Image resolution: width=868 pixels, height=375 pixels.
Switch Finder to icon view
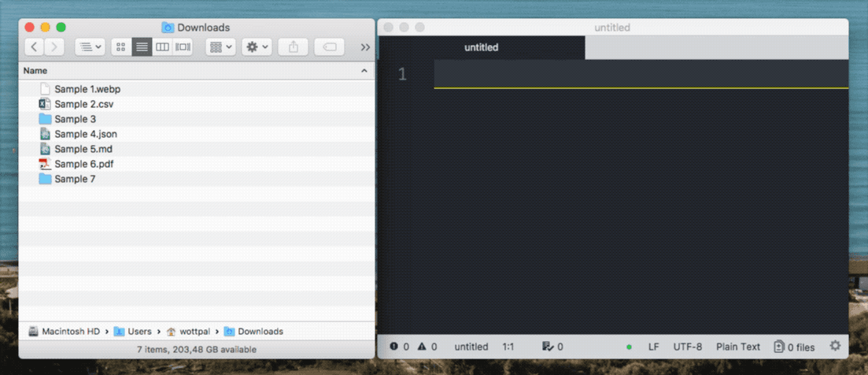(121, 47)
